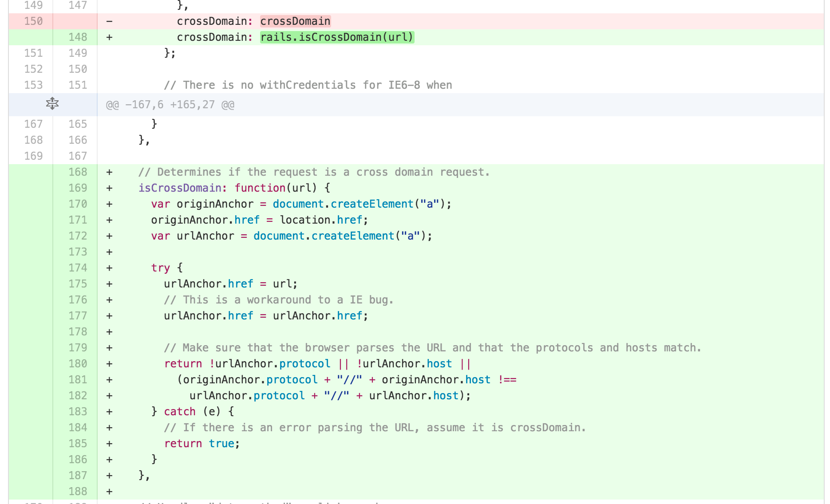
Task: Click the plus marker on the rails.isCrossDomain line
Action: 109,37
